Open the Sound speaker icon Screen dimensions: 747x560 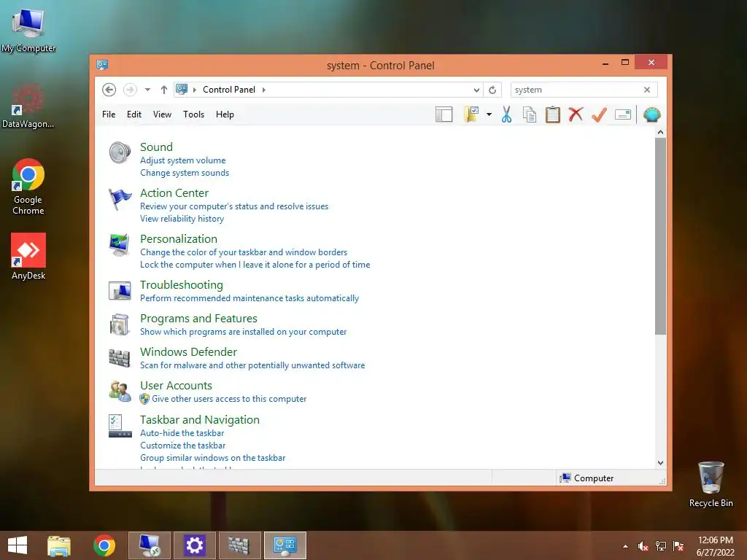(x=120, y=153)
